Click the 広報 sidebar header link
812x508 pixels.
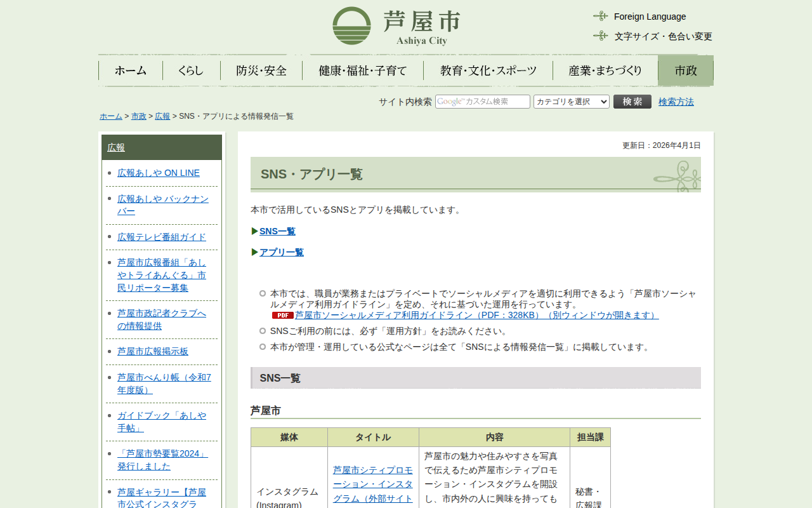116,147
